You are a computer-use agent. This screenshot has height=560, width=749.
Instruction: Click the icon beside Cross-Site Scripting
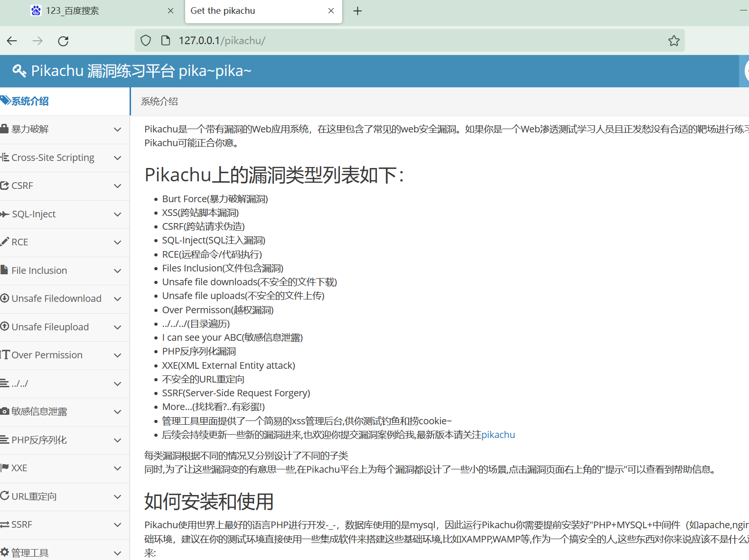click(5, 157)
